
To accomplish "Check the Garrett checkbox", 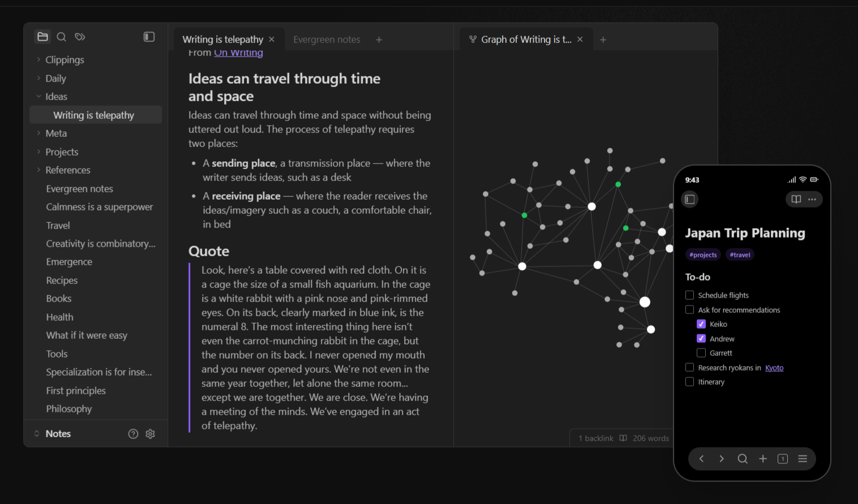I will pos(701,353).
